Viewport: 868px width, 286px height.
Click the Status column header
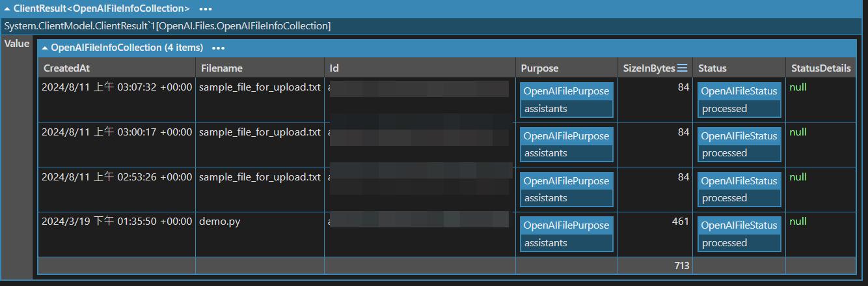(712, 68)
